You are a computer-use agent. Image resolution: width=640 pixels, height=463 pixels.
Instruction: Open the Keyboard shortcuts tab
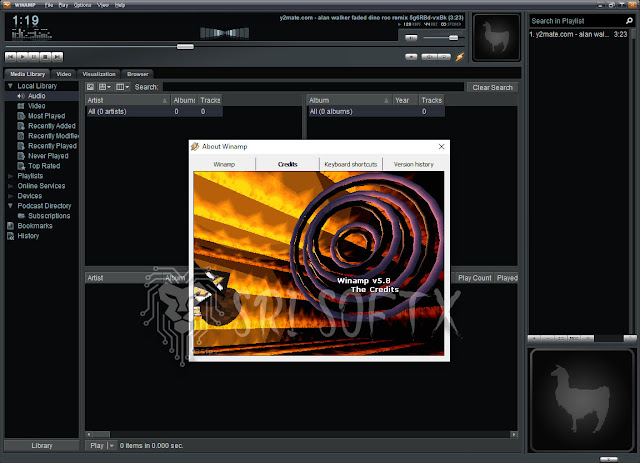(351, 164)
